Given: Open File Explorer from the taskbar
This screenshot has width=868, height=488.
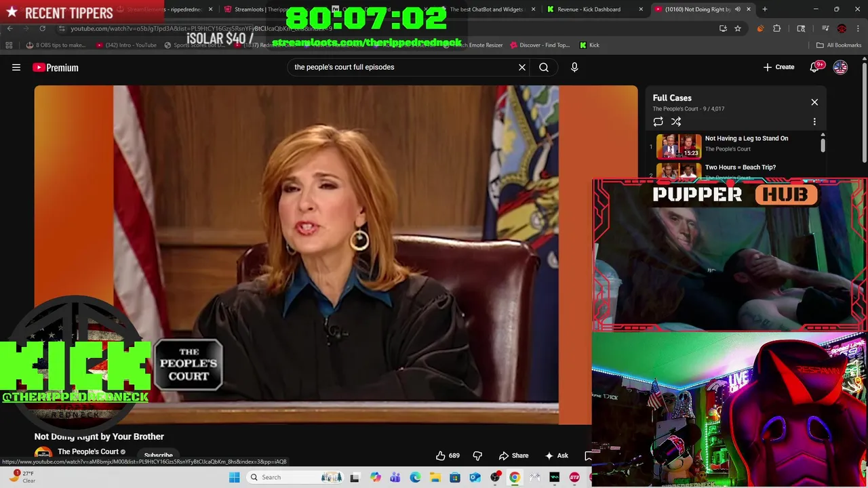Looking at the screenshot, I should [x=435, y=477].
